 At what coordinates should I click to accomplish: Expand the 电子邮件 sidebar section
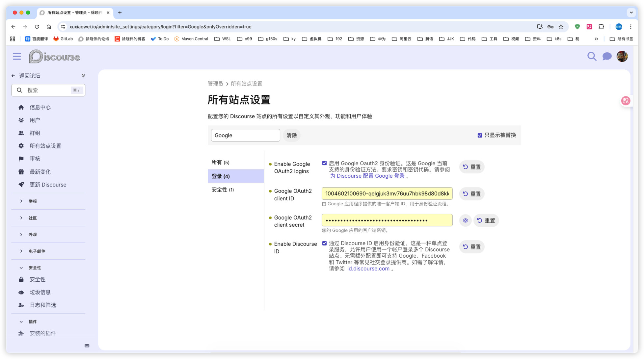pos(37,251)
